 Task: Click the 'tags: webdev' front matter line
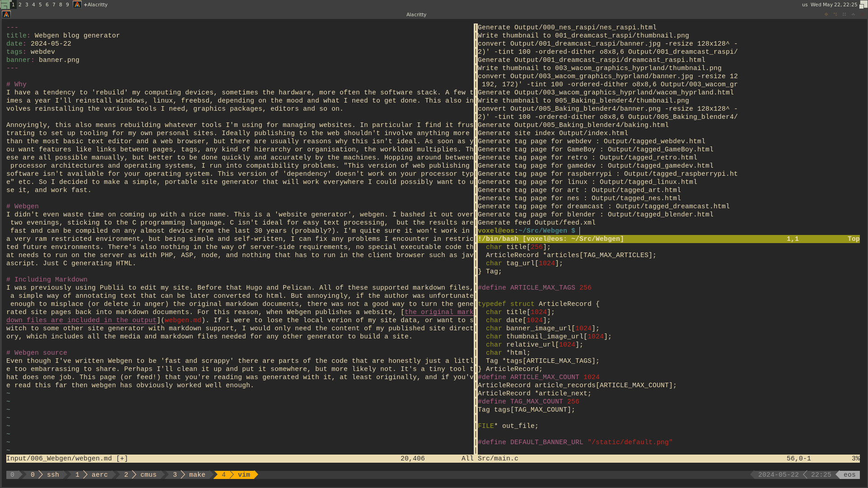[x=31, y=52]
